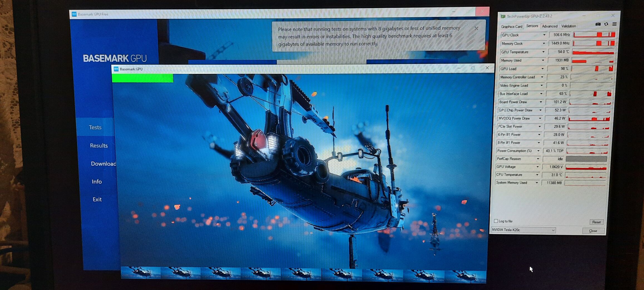Expand the Memory Controller Load dropdown
The height and width of the screenshot is (290, 644).
coord(542,77)
